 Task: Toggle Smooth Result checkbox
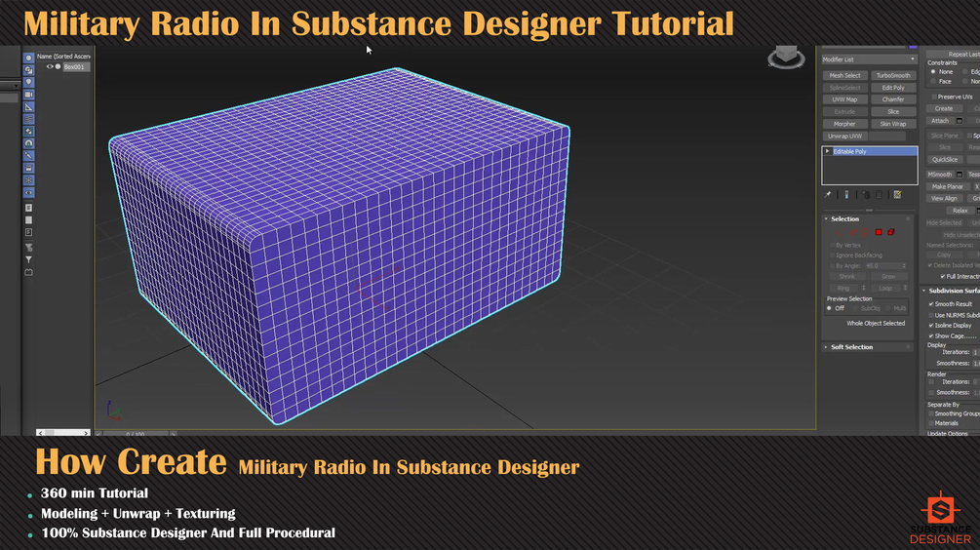coord(931,303)
